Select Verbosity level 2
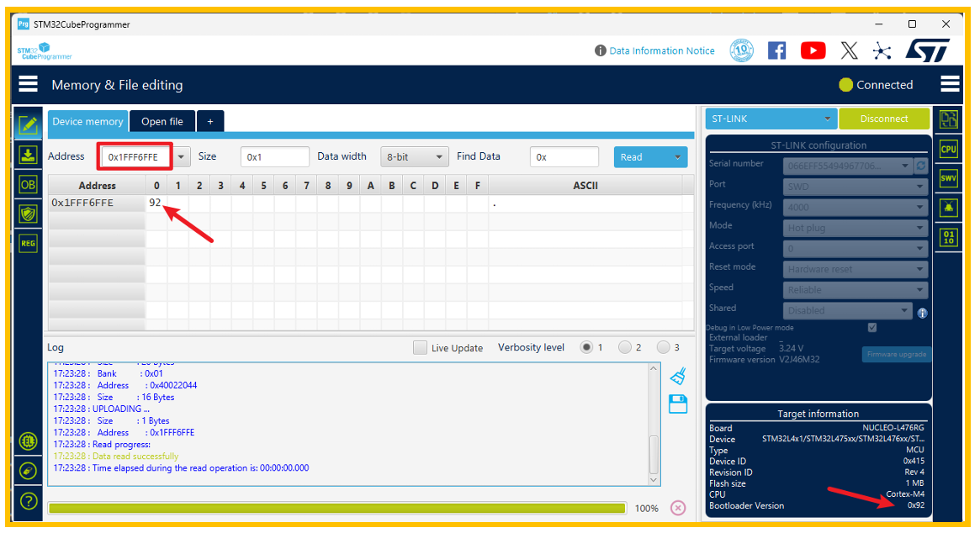 point(624,347)
